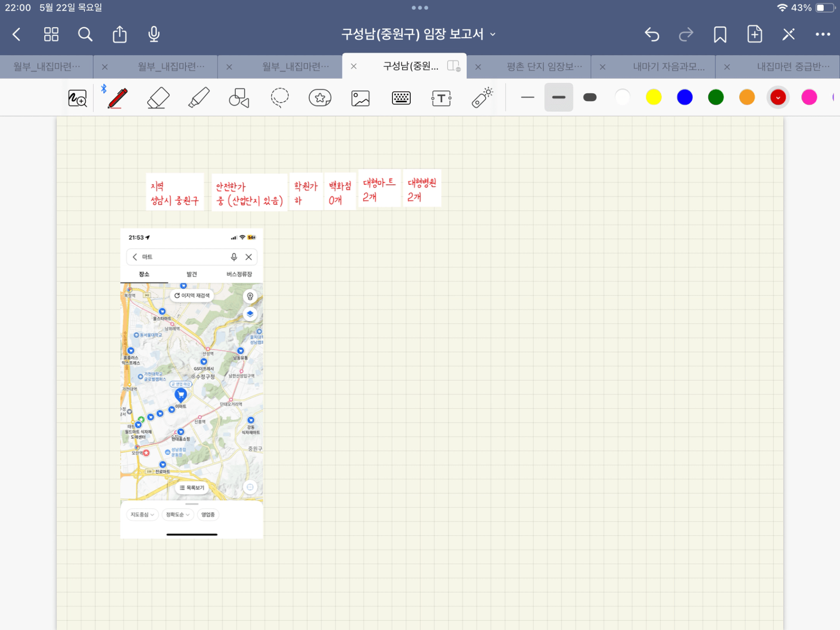Pick the green pen color

click(x=716, y=97)
